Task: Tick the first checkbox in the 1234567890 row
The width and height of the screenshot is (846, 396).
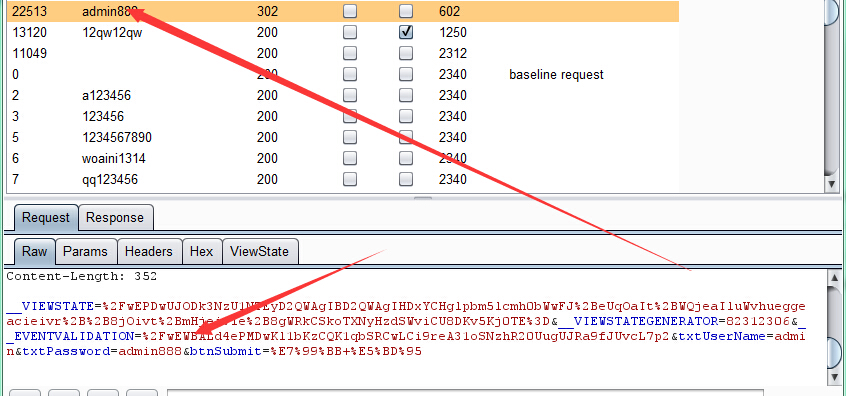Action: (x=350, y=137)
